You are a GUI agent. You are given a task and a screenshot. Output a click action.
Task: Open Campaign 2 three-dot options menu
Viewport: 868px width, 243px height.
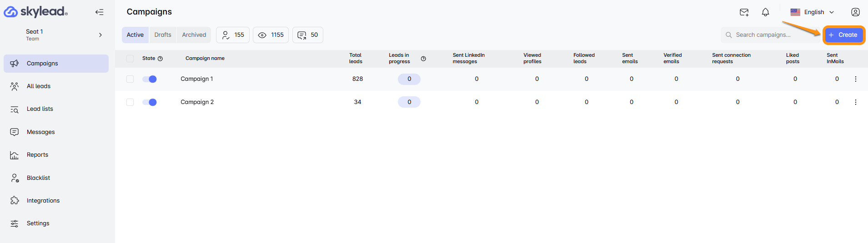(855, 102)
